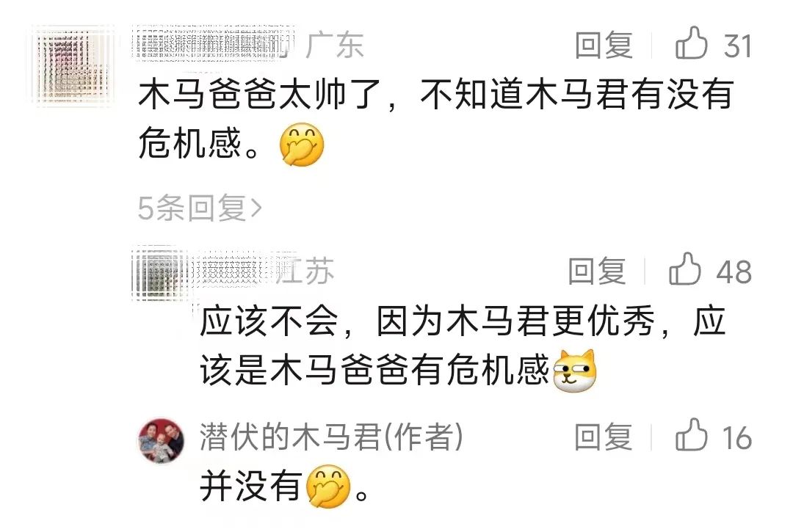Select the 48 like count
Viewport: 793px width, 532px height.
click(734, 272)
